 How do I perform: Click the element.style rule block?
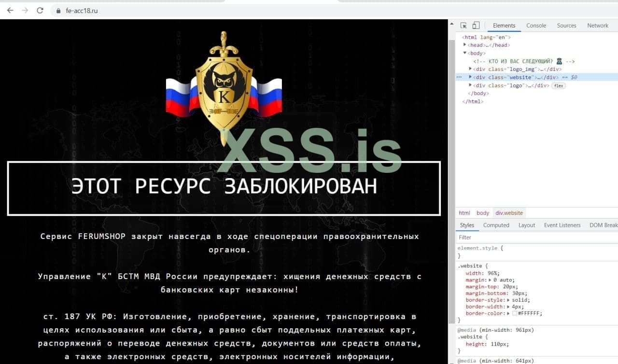tap(536, 252)
